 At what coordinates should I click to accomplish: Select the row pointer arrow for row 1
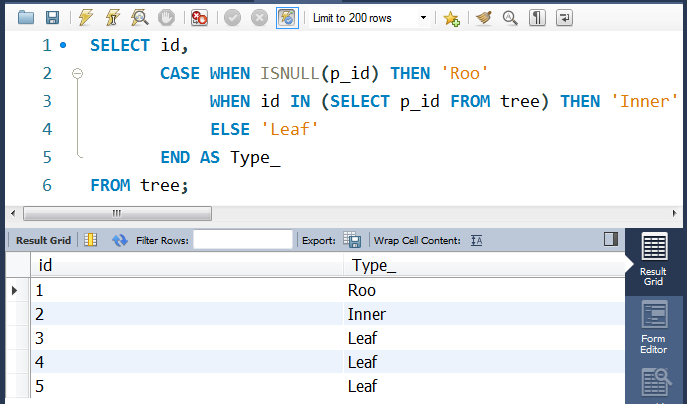[14, 290]
